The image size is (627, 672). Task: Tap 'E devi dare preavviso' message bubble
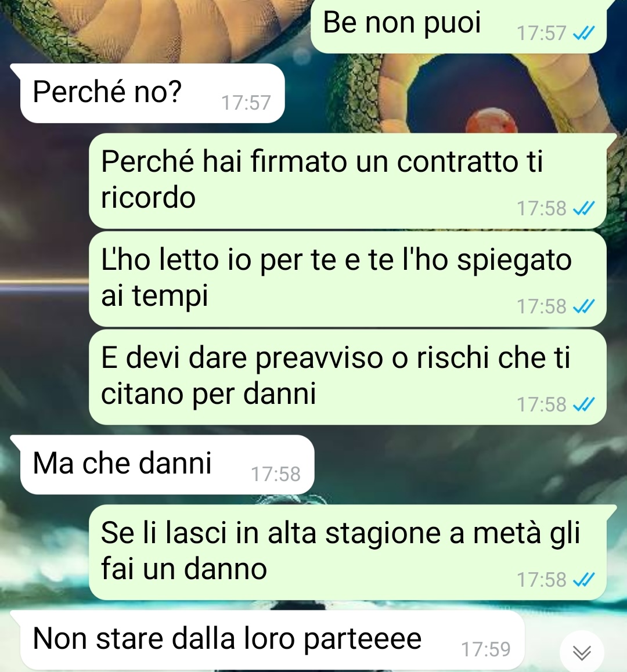347,377
